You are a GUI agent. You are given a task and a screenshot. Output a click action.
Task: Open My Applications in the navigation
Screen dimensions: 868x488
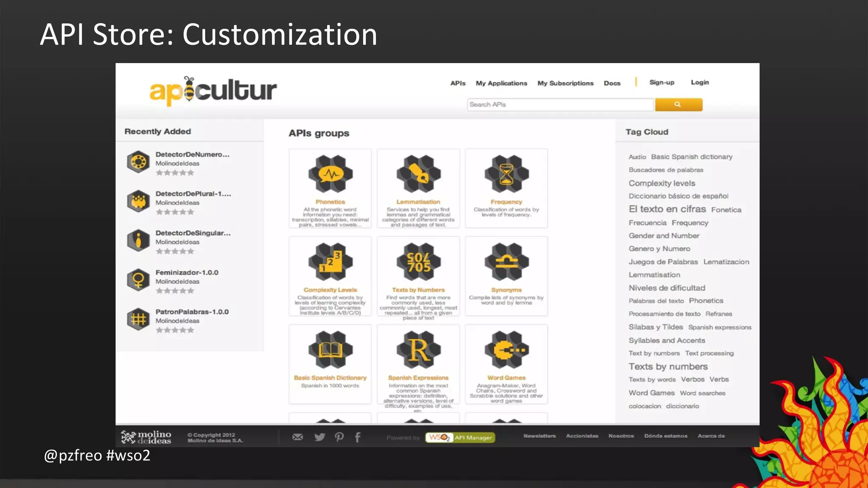(501, 83)
